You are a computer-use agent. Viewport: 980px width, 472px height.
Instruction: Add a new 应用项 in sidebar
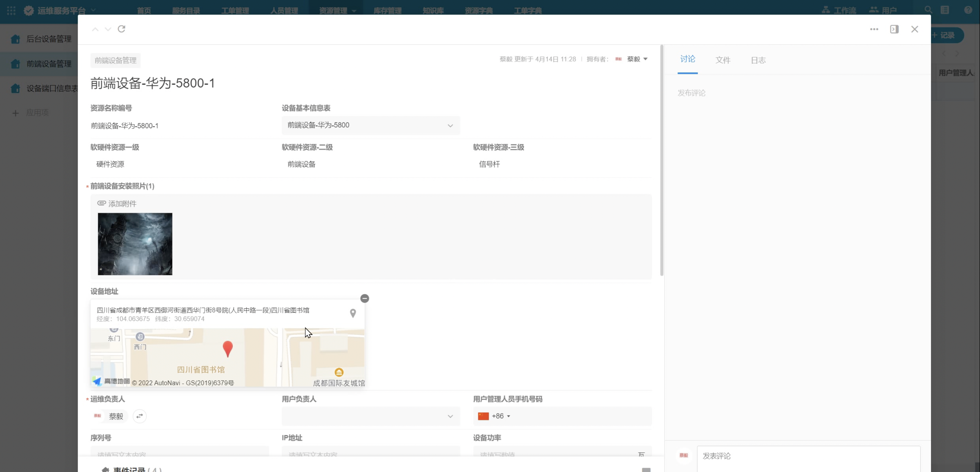tap(30, 113)
